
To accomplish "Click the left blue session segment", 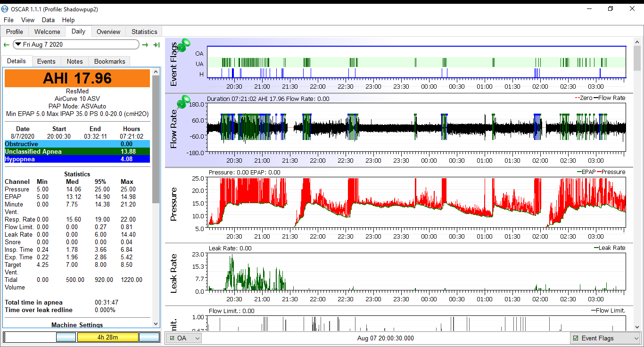I will click(x=66, y=337).
